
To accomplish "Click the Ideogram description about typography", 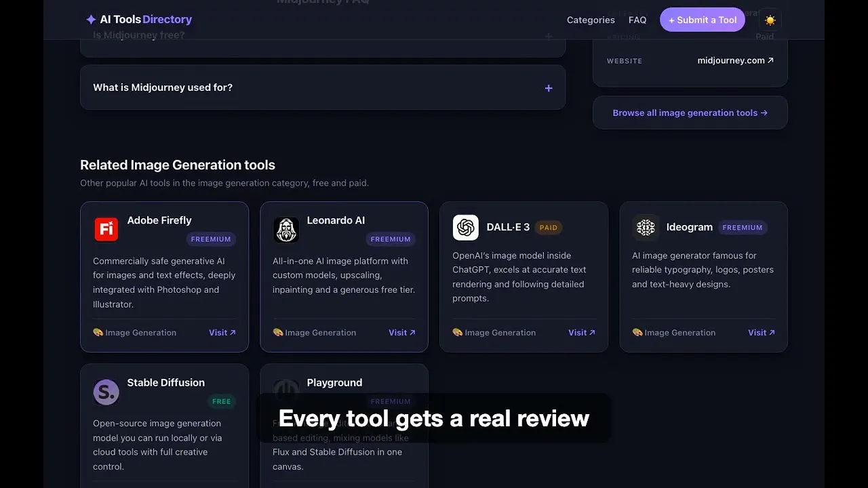I will [x=703, y=270].
